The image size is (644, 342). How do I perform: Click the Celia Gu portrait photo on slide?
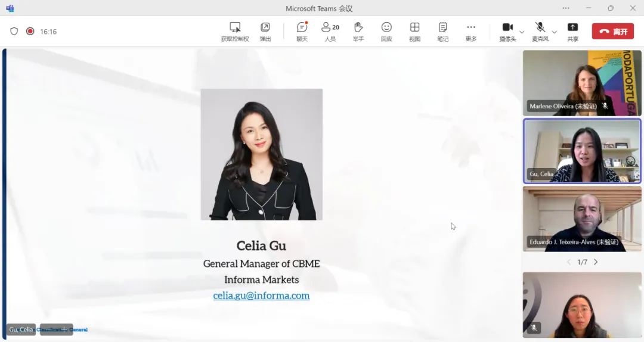[262, 154]
